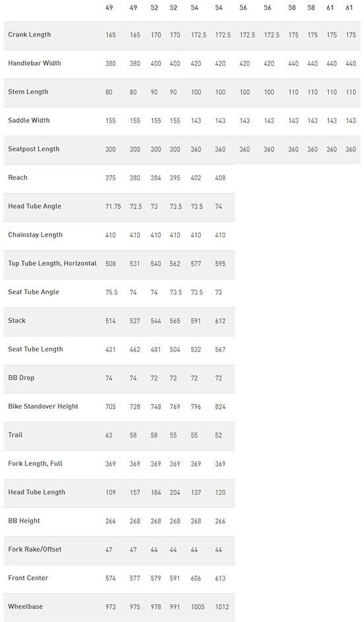The height and width of the screenshot is (622, 364).
Task: Select the Handlebar Width row label
Action: (34, 63)
